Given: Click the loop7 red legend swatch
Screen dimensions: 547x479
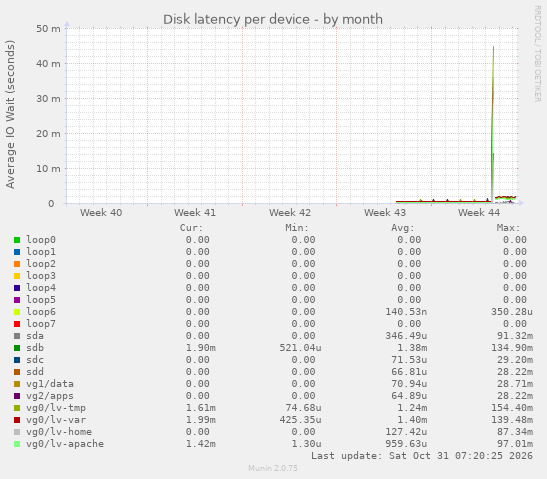Looking at the screenshot, I should 17,324.
